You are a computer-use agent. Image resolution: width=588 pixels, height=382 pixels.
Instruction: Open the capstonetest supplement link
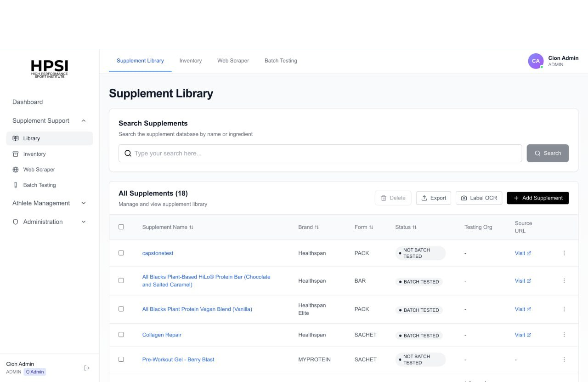tap(158, 253)
